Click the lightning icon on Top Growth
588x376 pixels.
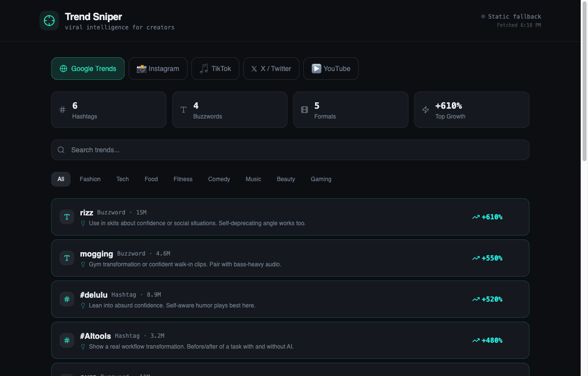coord(425,110)
